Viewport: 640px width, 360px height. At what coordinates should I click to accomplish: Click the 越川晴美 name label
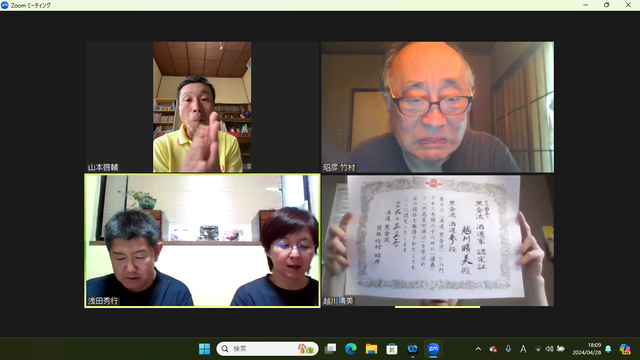pos(338,301)
